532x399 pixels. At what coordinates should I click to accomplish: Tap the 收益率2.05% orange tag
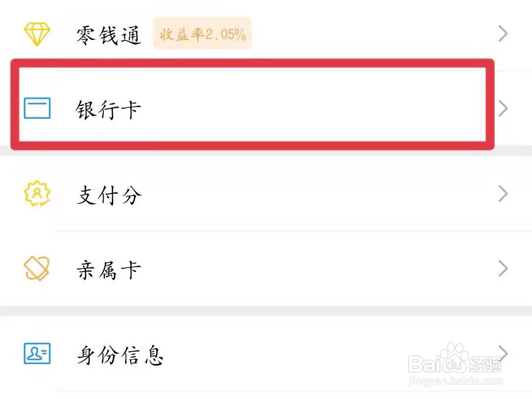coord(202,34)
